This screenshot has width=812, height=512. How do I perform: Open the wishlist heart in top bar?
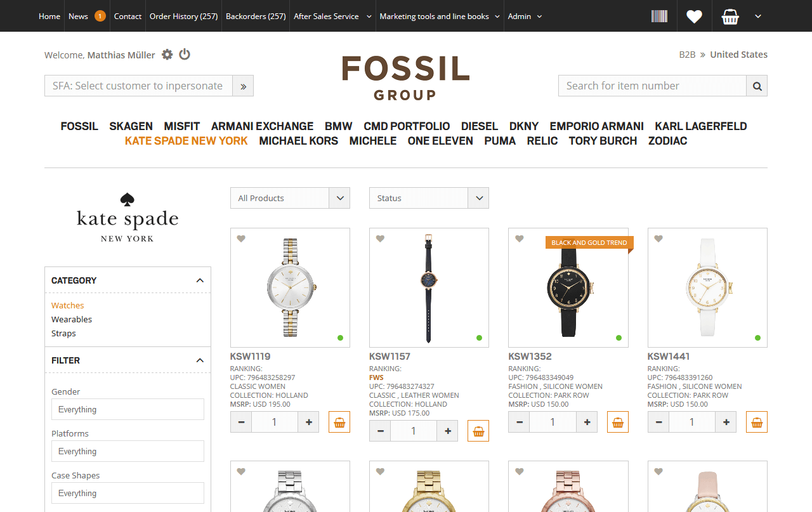point(694,16)
